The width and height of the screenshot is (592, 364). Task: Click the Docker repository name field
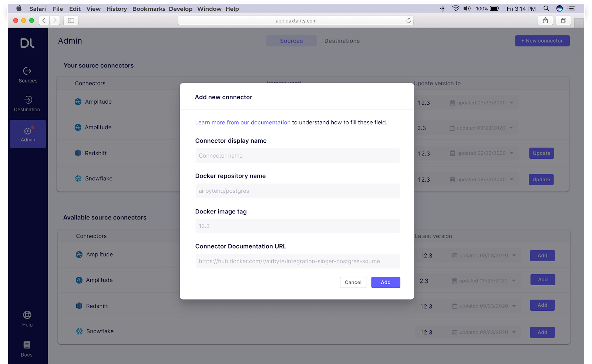[297, 191]
